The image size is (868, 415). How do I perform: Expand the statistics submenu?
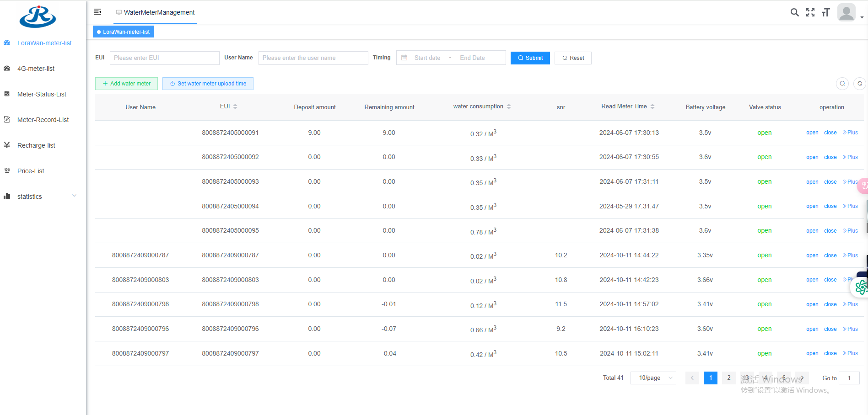pos(43,197)
